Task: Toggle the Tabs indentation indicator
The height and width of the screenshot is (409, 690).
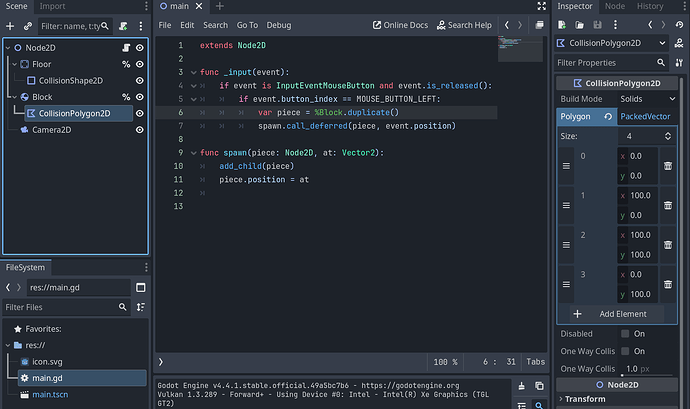Action: (x=536, y=362)
